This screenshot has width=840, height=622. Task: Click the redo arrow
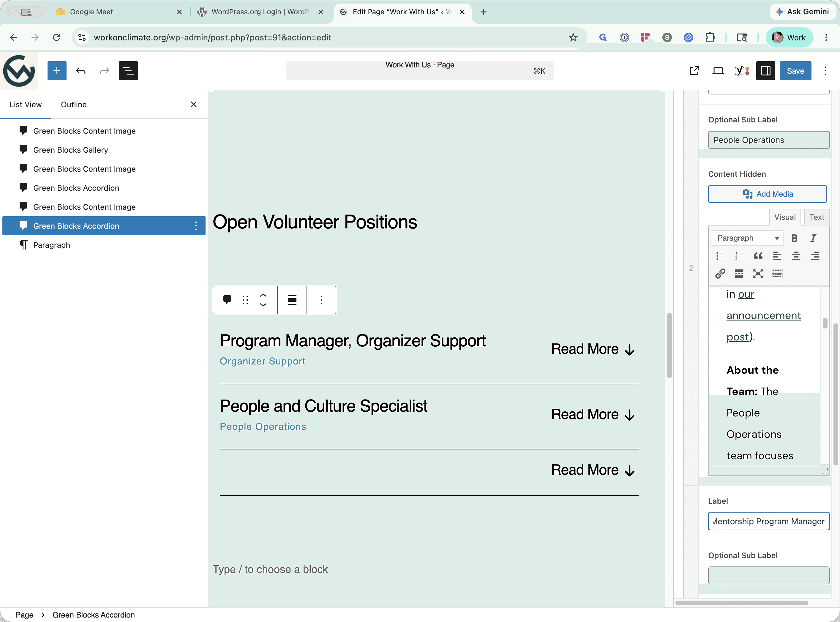coord(104,71)
